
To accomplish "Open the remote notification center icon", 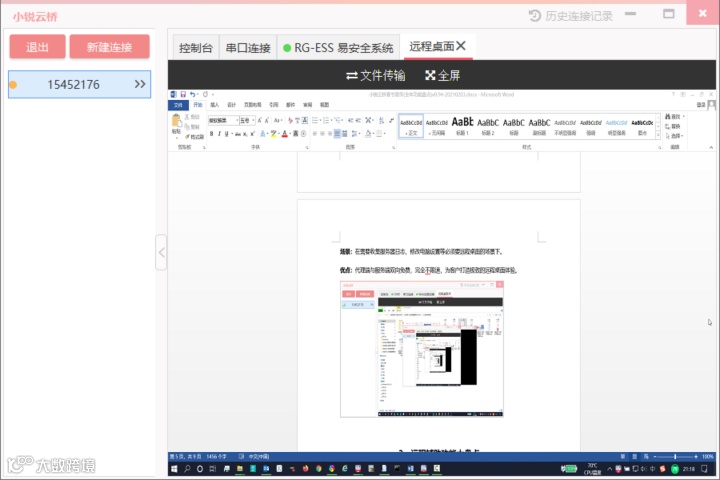I will pyautogui.click(x=704, y=469).
